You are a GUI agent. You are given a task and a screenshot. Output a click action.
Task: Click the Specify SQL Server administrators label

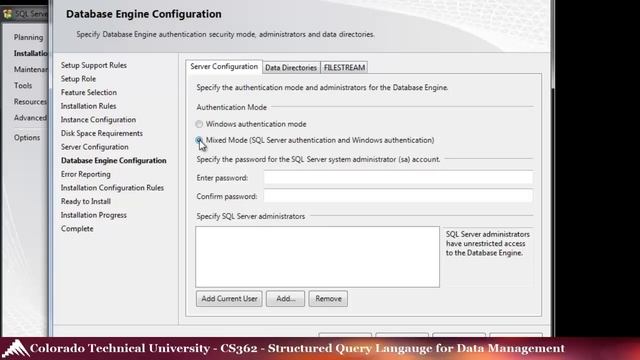251,216
